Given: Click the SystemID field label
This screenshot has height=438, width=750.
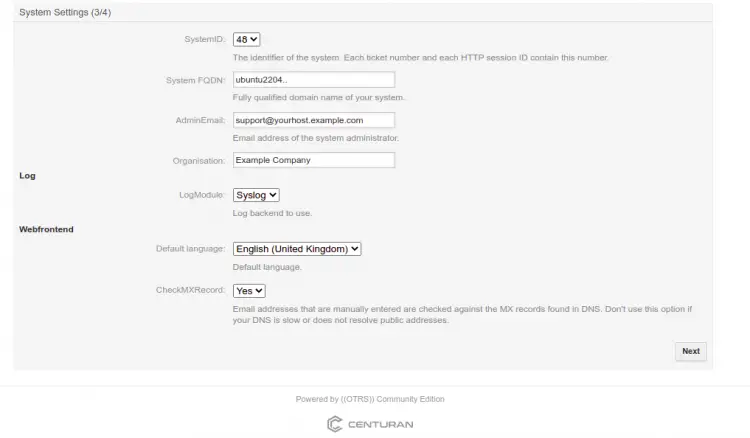Looking at the screenshot, I should click(205, 39).
